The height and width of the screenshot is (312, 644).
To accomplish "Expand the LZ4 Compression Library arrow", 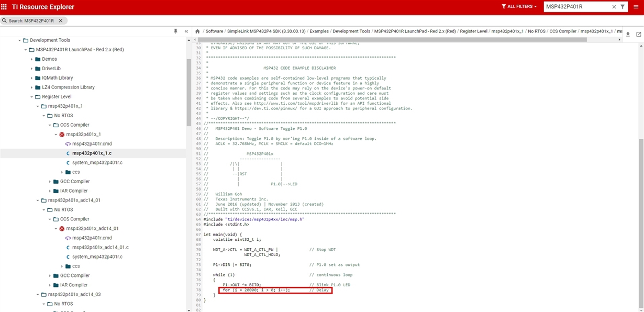I will pyautogui.click(x=31, y=87).
